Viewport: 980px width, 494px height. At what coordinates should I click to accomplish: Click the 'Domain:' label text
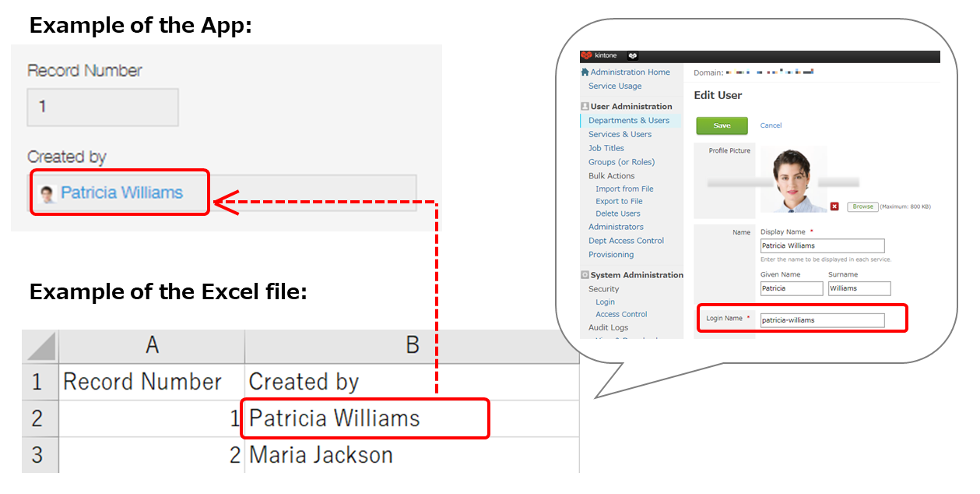point(708,72)
